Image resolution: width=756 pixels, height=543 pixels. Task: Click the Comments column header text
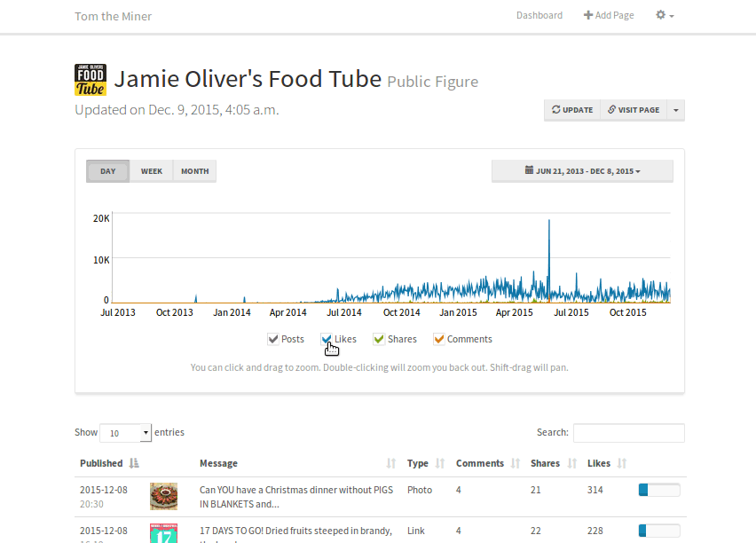[x=480, y=463]
